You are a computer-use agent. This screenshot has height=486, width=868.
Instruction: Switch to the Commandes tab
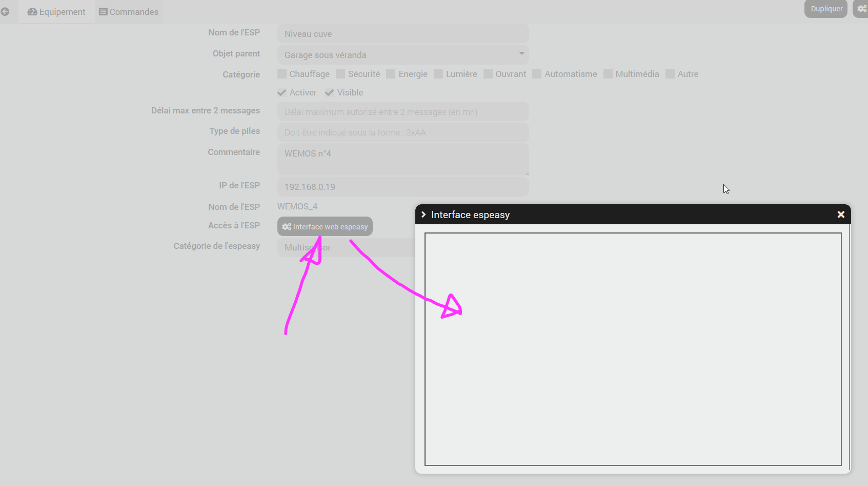pos(129,12)
